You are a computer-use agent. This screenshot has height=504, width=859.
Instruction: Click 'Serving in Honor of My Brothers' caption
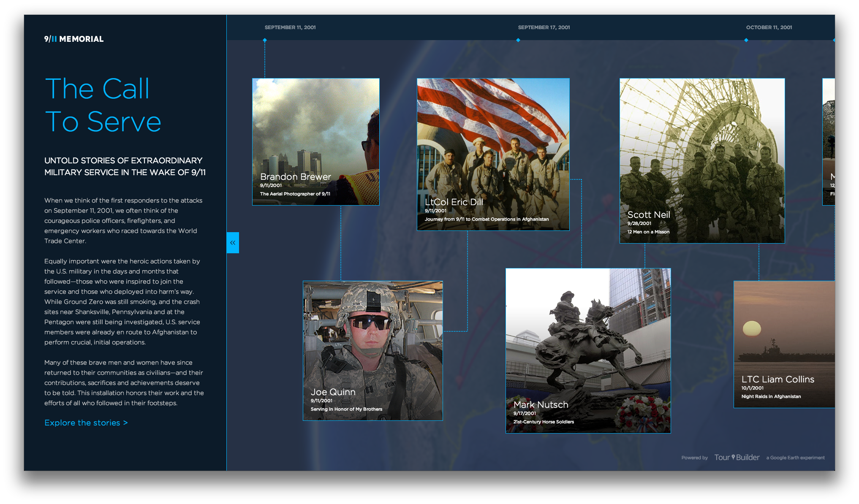tap(346, 409)
